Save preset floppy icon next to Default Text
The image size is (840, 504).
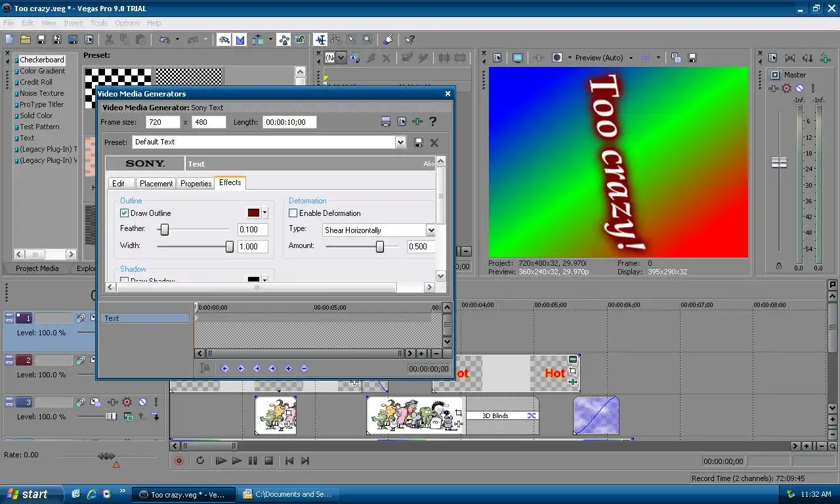(x=419, y=142)
